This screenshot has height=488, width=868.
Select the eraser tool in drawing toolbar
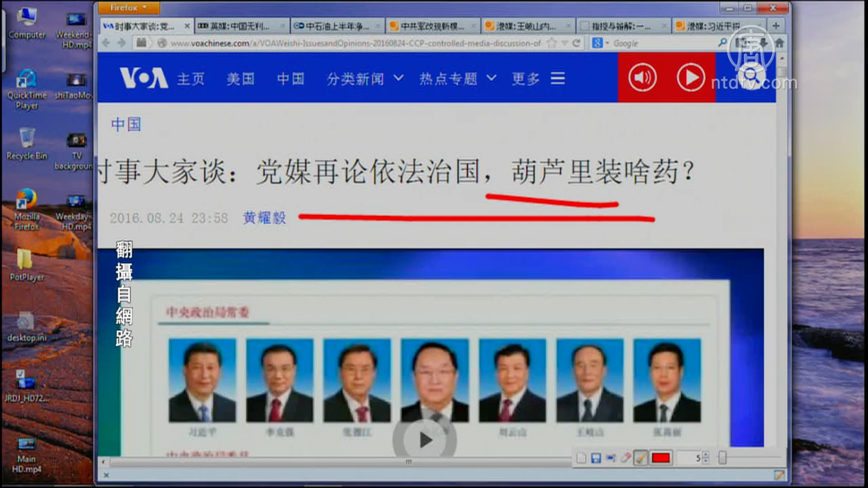pos(626,458)
